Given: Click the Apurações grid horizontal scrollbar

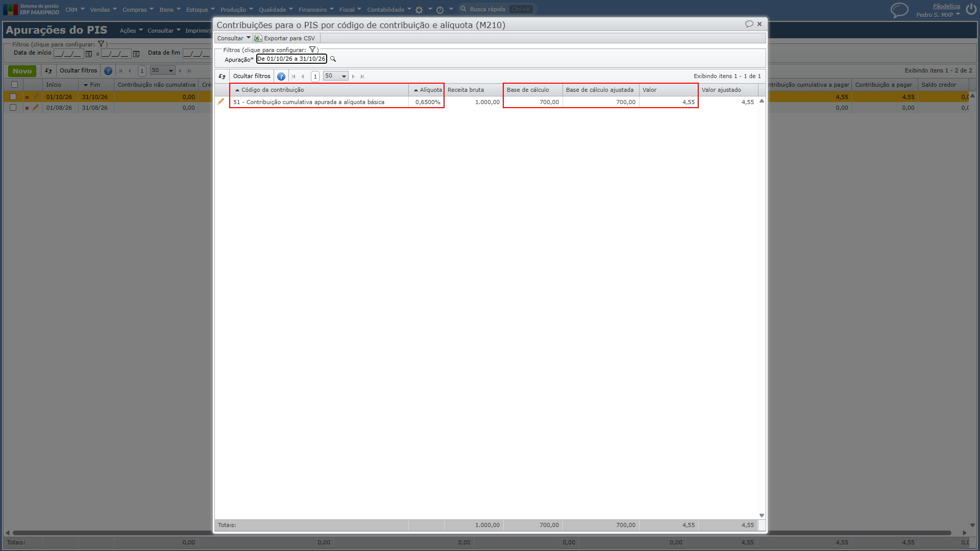Looking at the screenshot, I should [481, 533].
